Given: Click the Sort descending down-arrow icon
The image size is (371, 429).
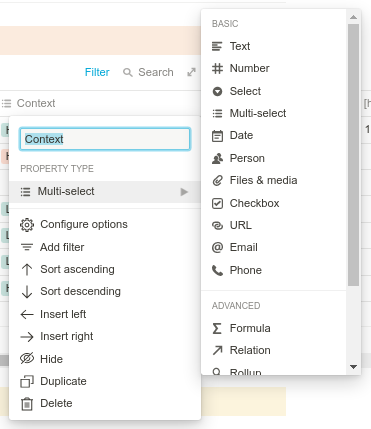Looking at the screenshot, I should pyautogui.click(x=27, y=292).
